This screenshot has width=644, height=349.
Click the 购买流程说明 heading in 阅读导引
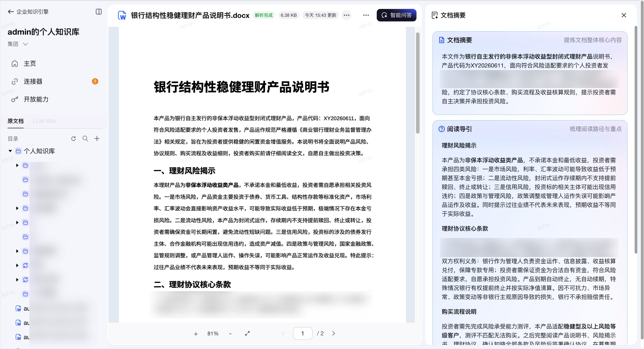pos(459,312)
